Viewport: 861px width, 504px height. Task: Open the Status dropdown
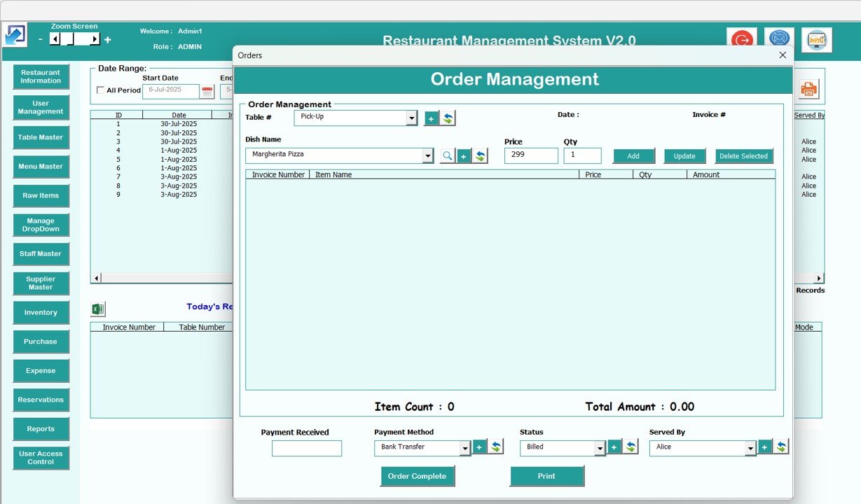tap(600, 449)
